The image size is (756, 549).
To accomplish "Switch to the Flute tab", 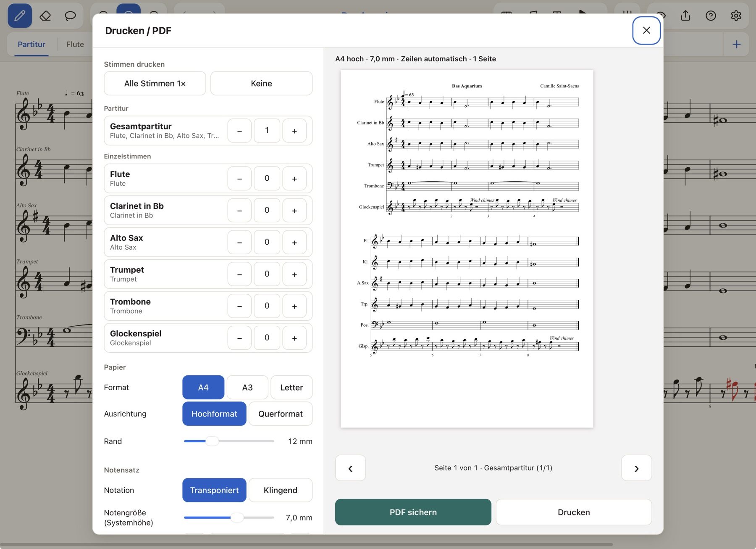I will [x=75, y=45].
